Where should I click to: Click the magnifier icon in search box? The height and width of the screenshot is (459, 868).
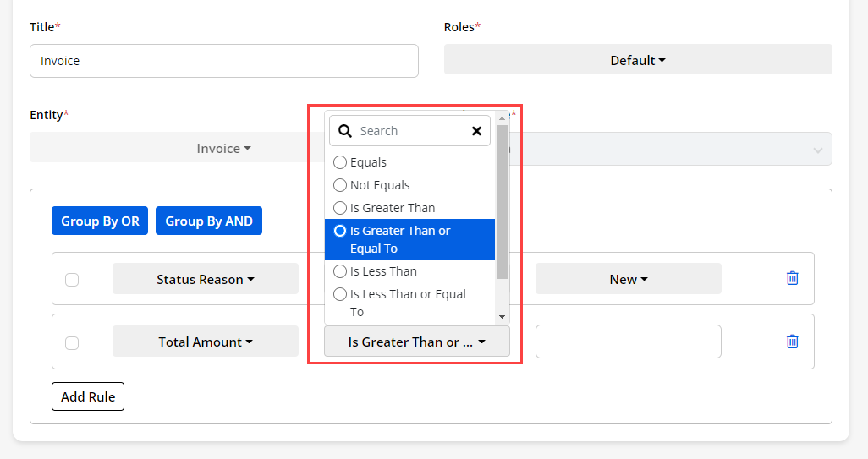click(x=345, y=131)
